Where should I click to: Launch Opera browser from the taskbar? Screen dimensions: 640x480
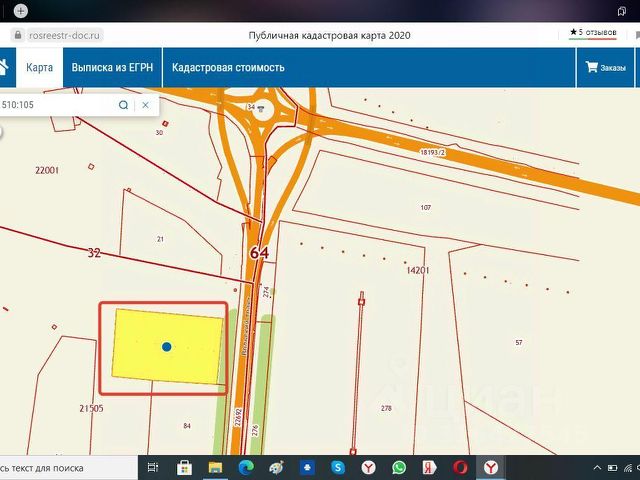460,467
